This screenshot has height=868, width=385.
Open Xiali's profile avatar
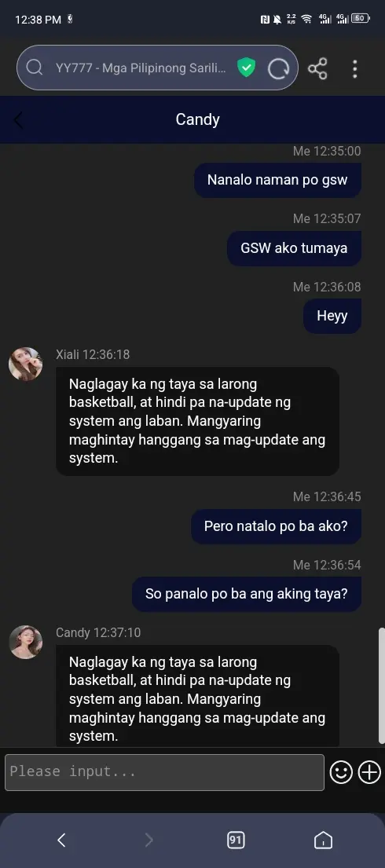click(x=25, y=364)
